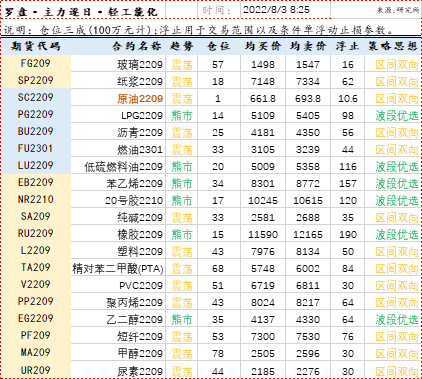Select the 玻璃2209 contract name
Image resolution: width=422 pixels, height=379 pixels.
point(140,65)
